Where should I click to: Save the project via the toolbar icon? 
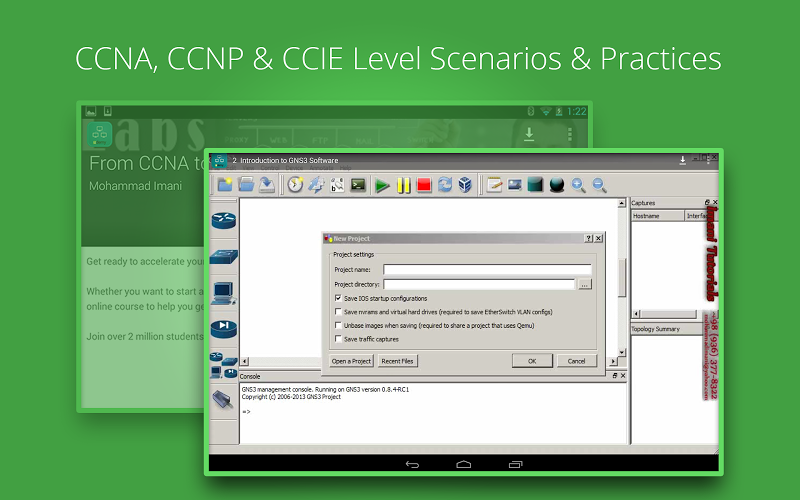coord(267,184)
